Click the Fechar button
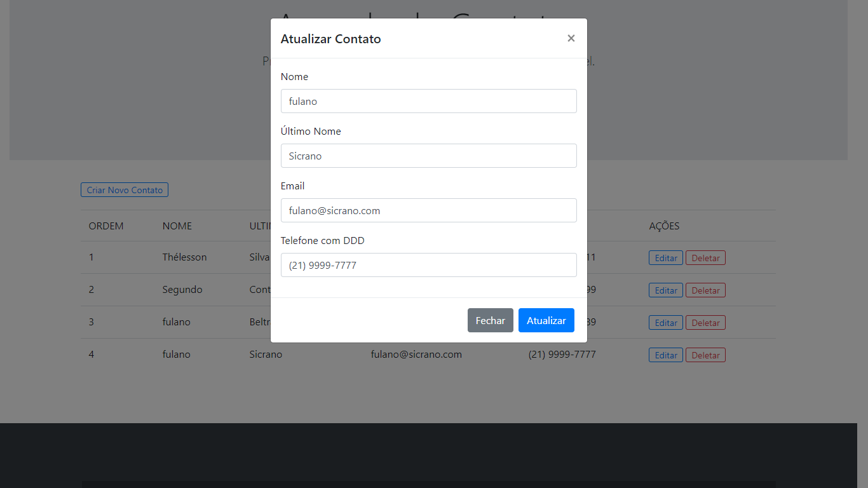Viewport: 868px width, 488px height. pyautogui.click(x=491, y=320)
